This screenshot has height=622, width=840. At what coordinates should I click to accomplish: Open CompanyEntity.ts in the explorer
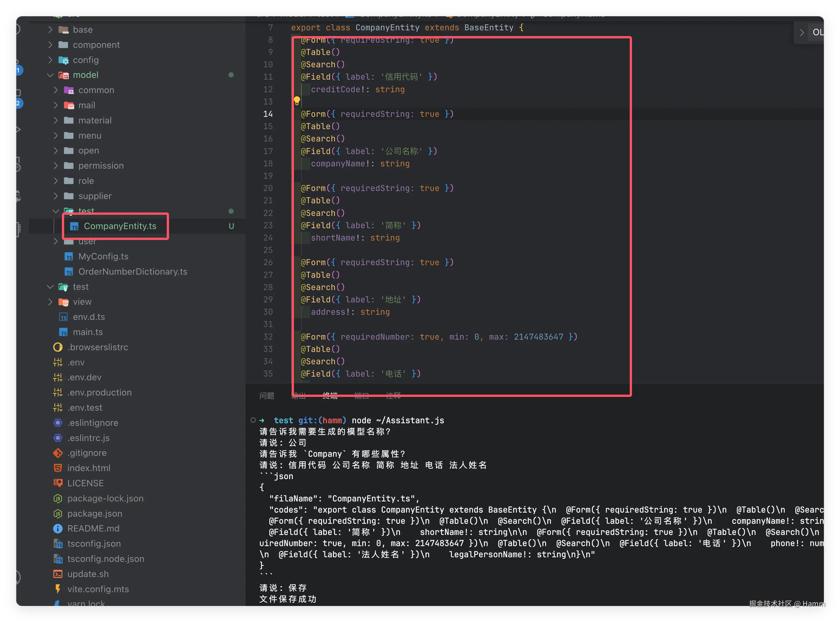coord(120,226)
